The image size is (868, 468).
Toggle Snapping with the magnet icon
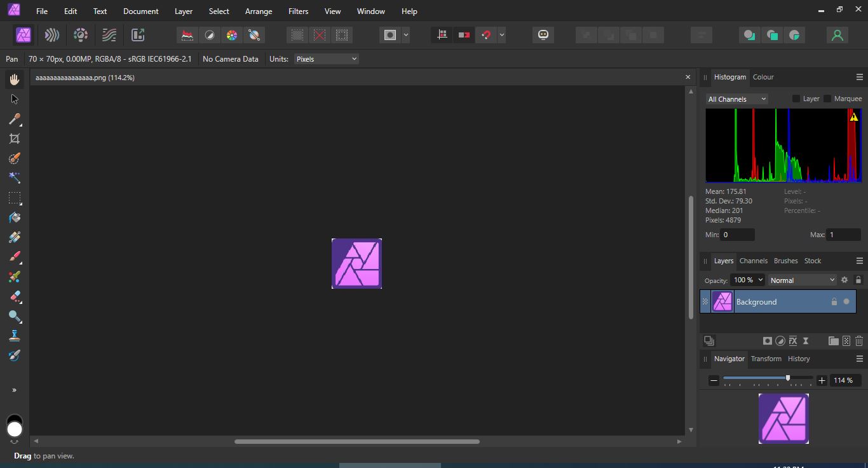tap(486, 35)
